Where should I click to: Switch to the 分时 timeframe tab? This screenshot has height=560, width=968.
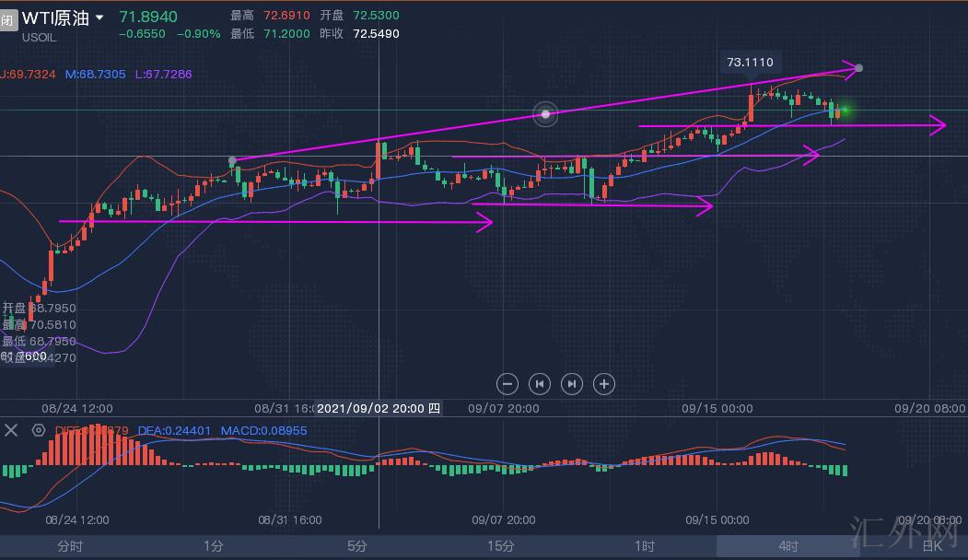(70, 546)
